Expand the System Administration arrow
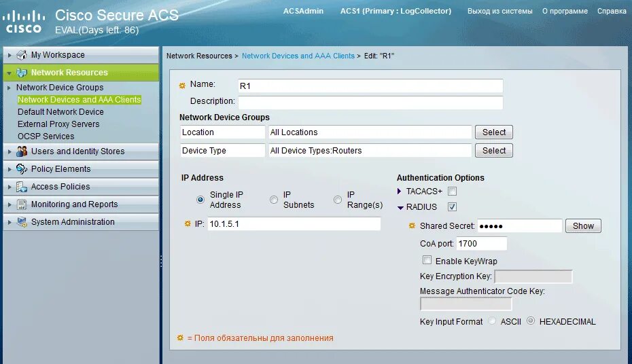Viewport: 632px width, 364px height. tap(10, 222)
